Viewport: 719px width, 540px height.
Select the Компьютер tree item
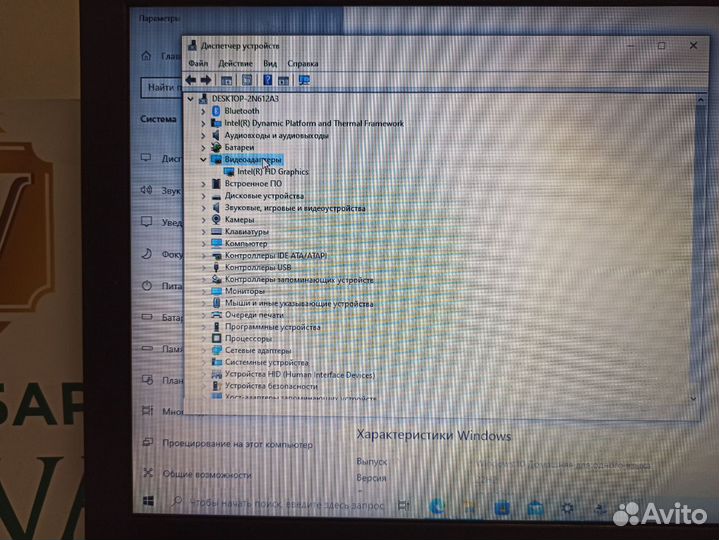(246, 243)
